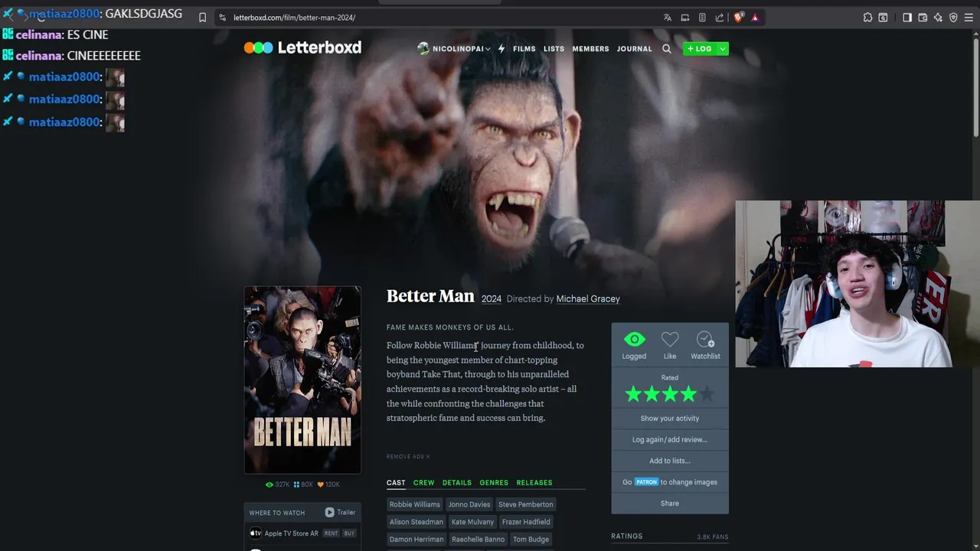Open the translate page icon in address bar
The image size is (980, 551).
tap(668, 18)
